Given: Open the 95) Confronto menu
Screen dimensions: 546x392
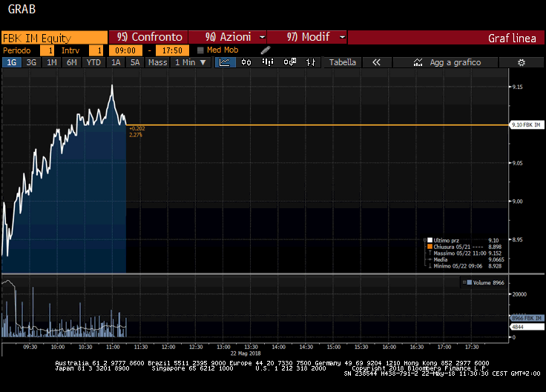Looking at the screenshot, I should click(149, 37).
